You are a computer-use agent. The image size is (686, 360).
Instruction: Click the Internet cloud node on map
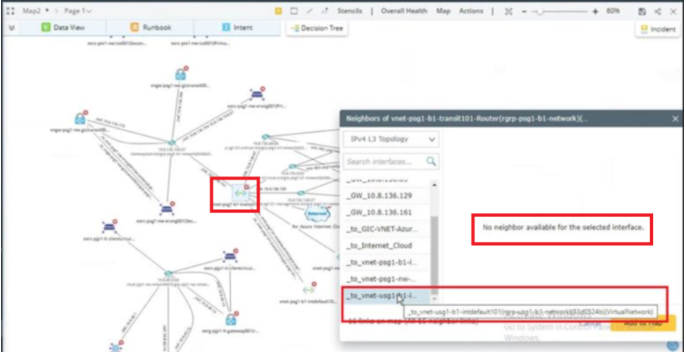click(317, 214)
